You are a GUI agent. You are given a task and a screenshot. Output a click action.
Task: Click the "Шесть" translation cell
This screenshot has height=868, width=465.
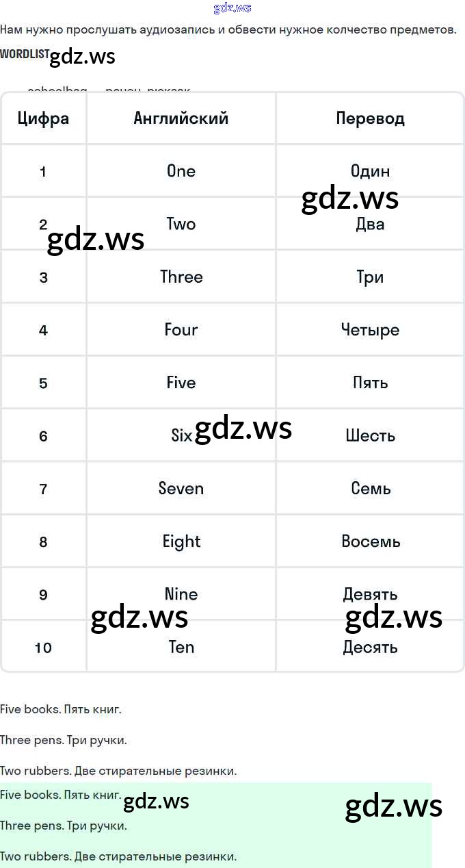(370, 436)
